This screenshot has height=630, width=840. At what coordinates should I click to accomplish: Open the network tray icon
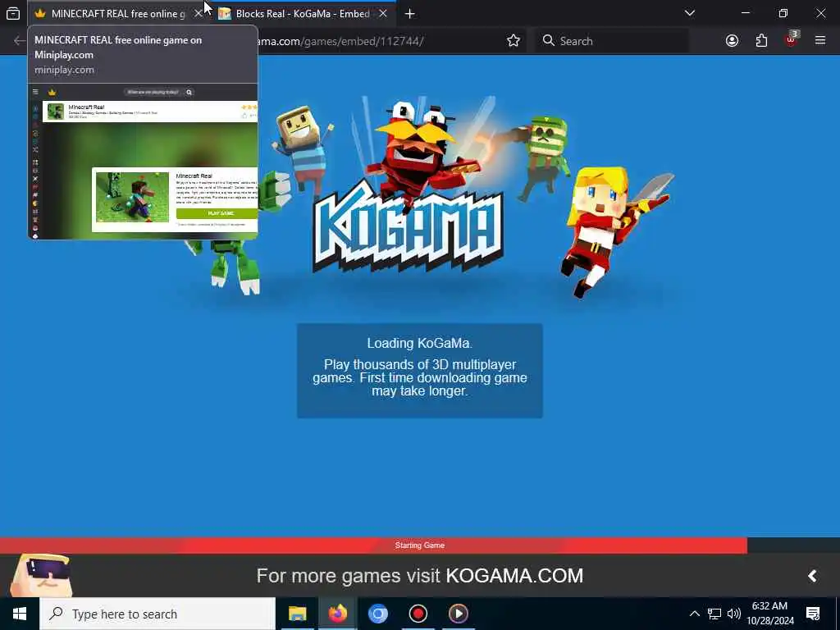[x=714, y=614]
